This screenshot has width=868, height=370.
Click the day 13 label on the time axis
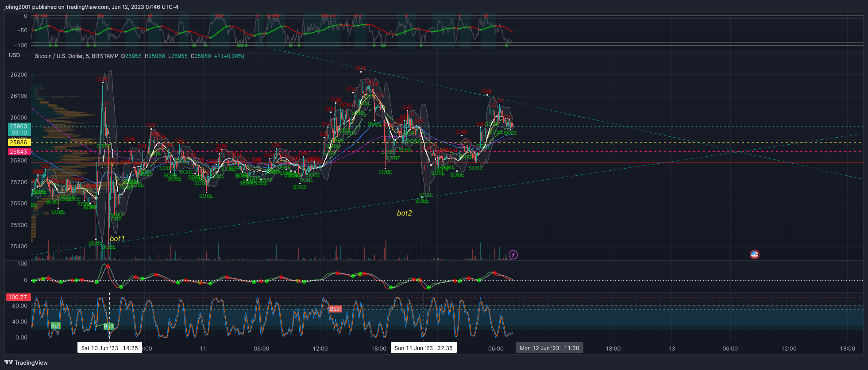tap(671, 349)
